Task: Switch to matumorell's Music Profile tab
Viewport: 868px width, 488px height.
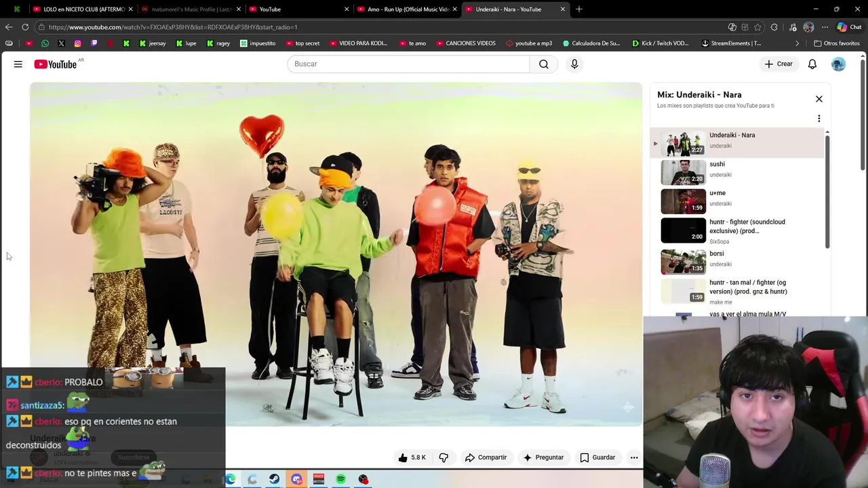Action: (191, 9)
